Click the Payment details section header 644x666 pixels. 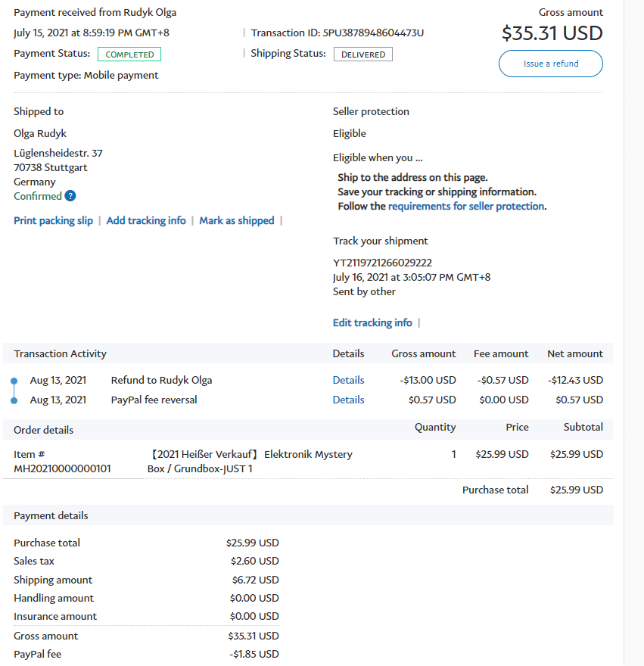pyautogui.click(x=51, y=515)
